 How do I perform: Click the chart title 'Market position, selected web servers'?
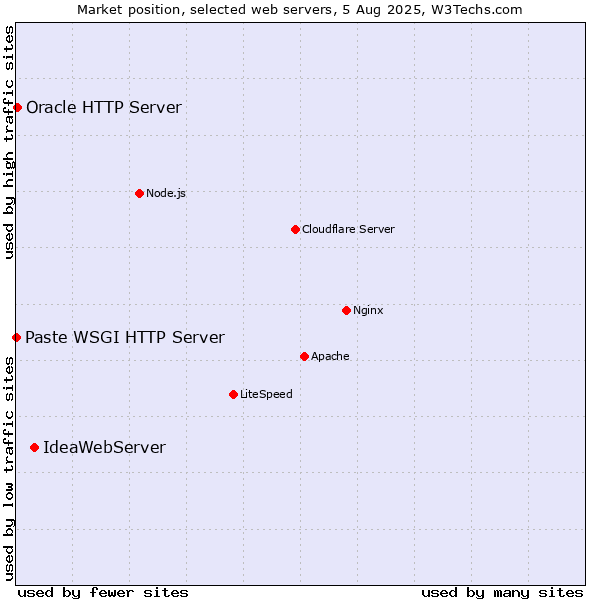point(207,10)
